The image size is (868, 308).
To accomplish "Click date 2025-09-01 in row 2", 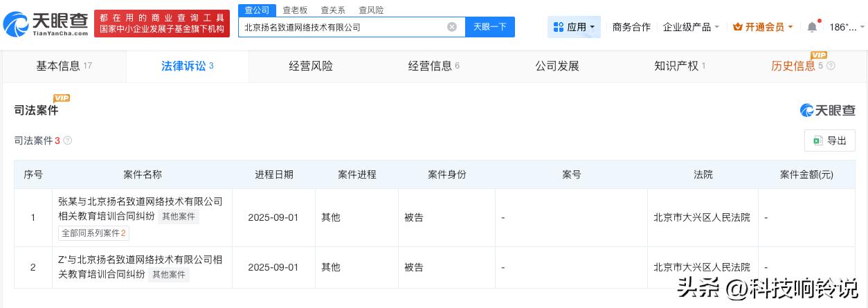I will click(x=273, y=267).
